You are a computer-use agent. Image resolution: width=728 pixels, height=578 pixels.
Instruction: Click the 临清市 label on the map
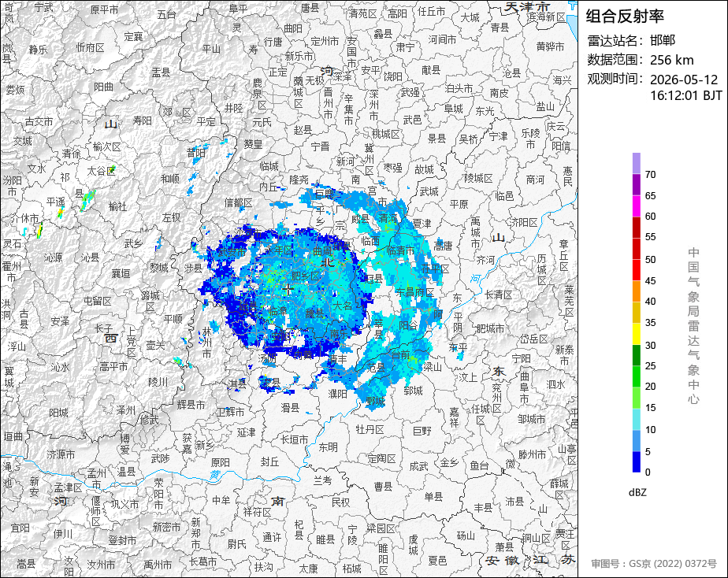(x=400, y=251)
